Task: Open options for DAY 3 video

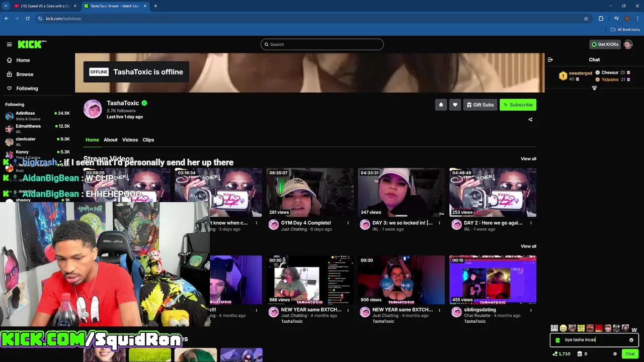Action: tap(439, 223)
